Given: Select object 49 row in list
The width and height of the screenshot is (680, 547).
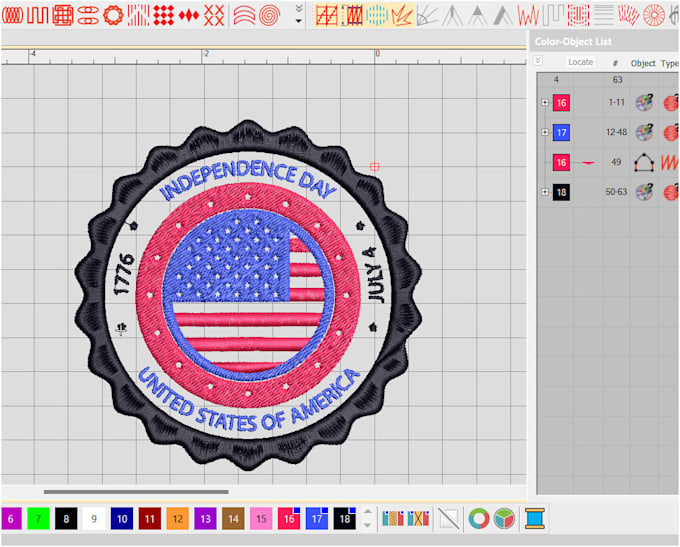Looking at the screenshot, I should click(608, 162).
